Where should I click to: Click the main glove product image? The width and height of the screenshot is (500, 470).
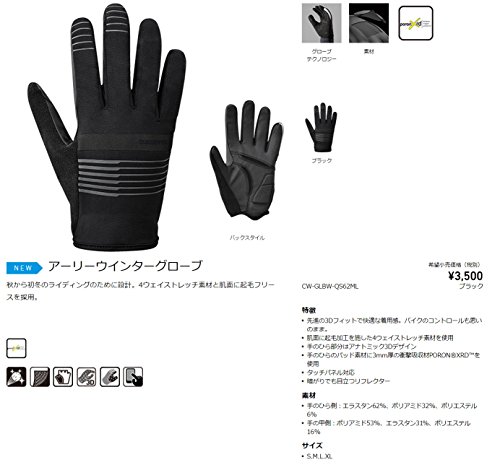[107, 127]
